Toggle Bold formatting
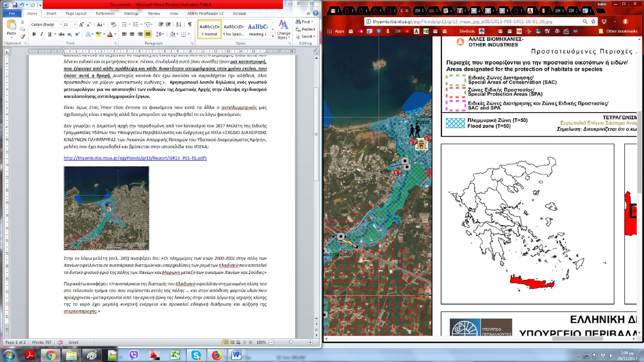 point(34,34)
